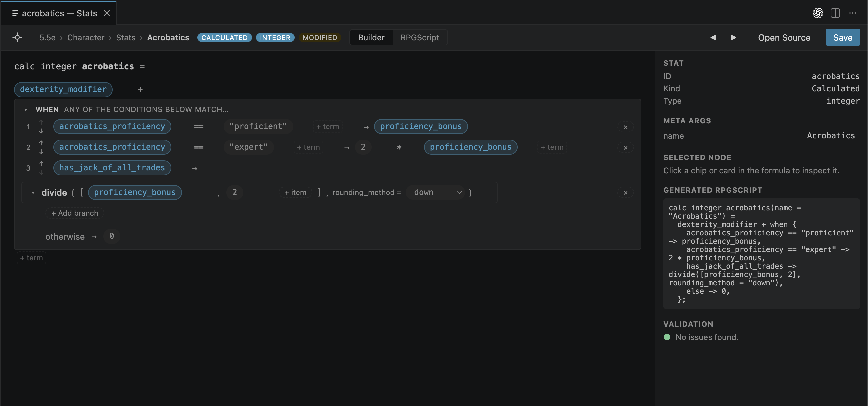Click the ChatGPT assistant icon in top bar
868x406 pixels.
818,13
